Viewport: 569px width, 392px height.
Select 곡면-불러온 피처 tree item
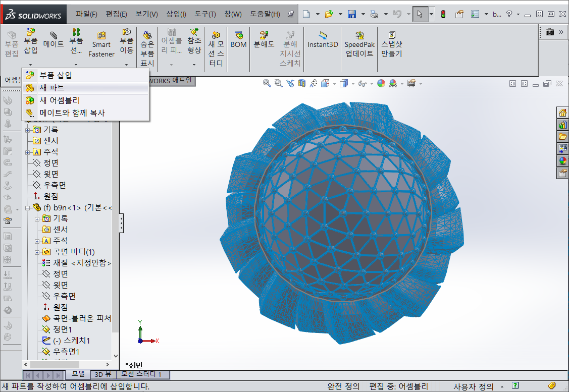77,318
